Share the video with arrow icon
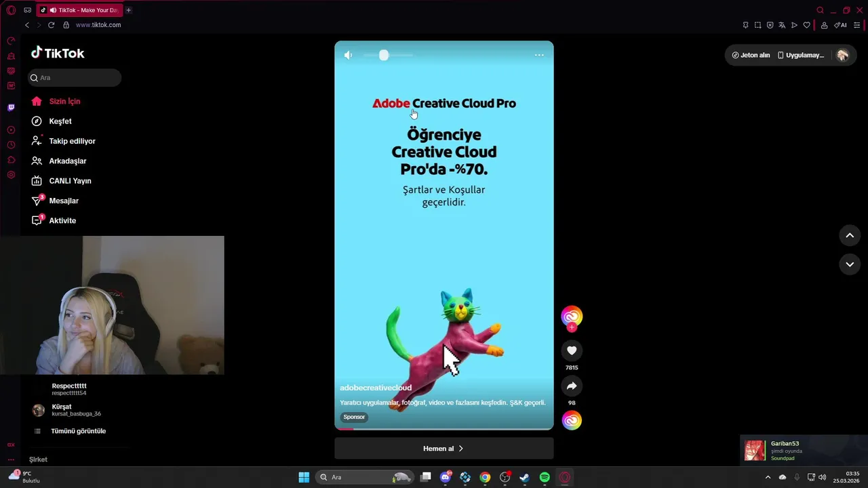Image resolution: width=868 pixels, height=488 pixels. coord(572,386)
